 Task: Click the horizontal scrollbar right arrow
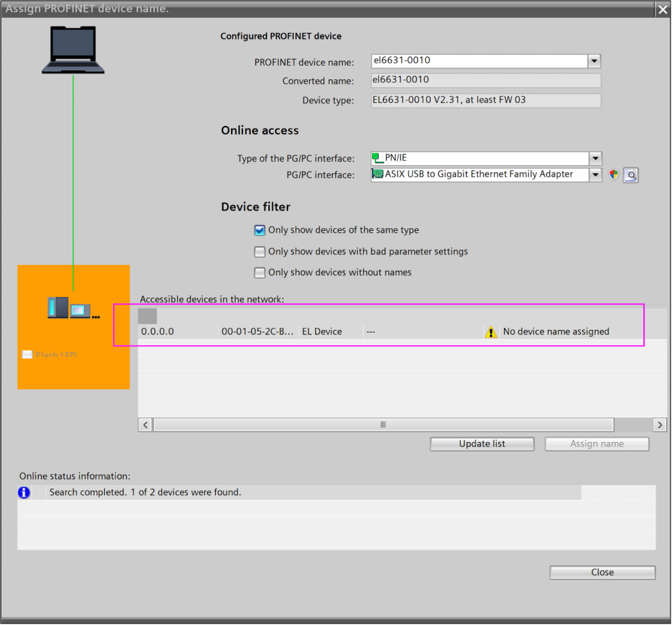point(659,425)
